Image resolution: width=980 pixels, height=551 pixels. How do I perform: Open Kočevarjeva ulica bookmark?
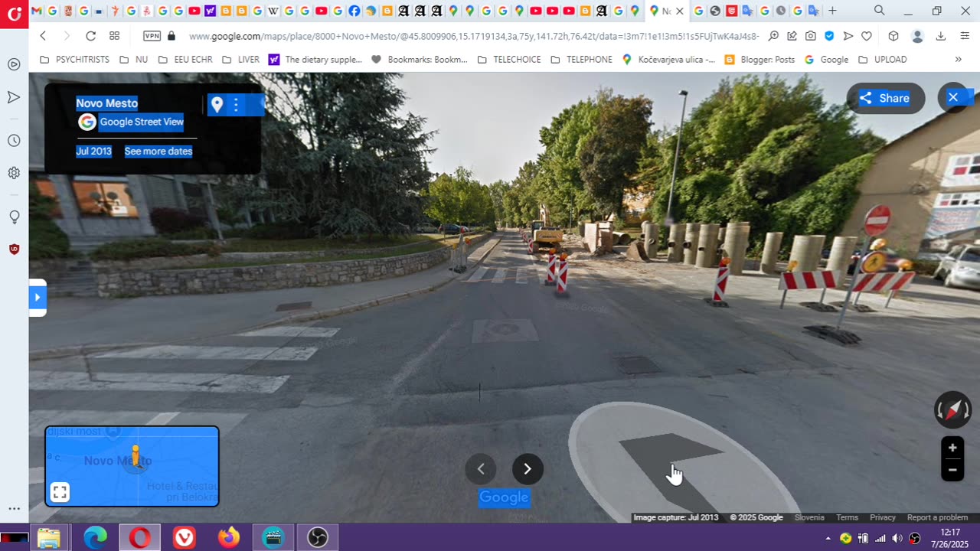click(668, 59)
